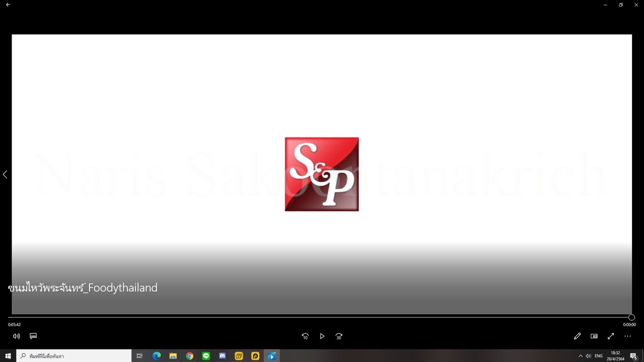Screen dimensions: 644x362
Task: Minimize the video player window
Action: click(x=606, y=5)
